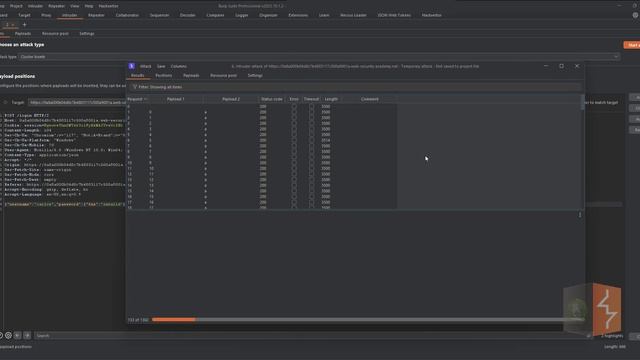Click the attack progress bar

[367, 320]
